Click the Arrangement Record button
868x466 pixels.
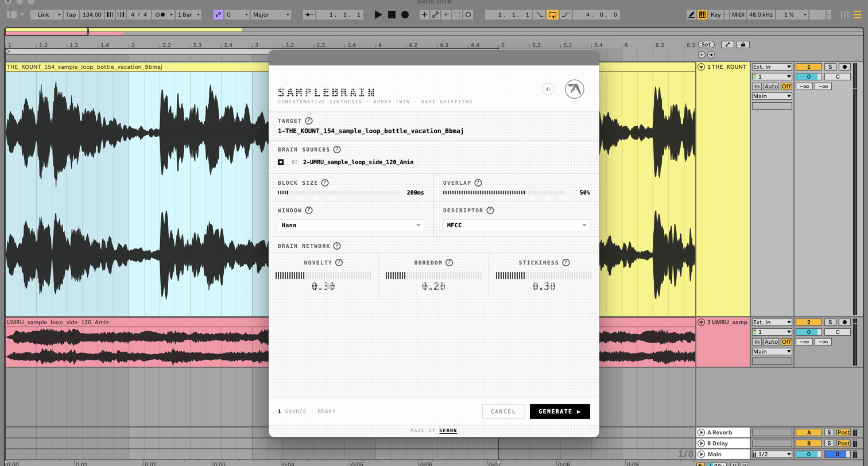pyautogui.click(x=405, y=14)
